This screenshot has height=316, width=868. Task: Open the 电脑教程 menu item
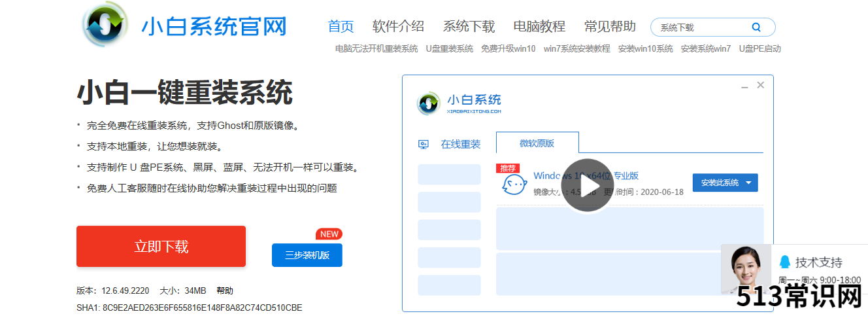(539, 27)
